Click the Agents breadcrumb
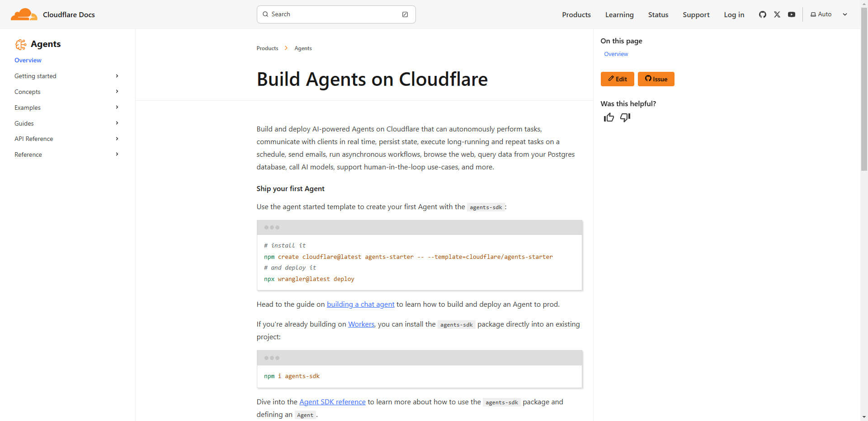Viewport: 868px width, 421px height. coord(303,48)
